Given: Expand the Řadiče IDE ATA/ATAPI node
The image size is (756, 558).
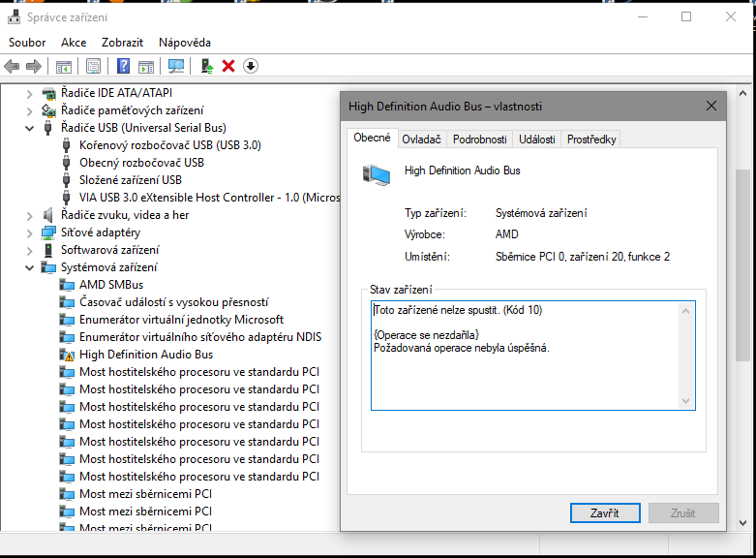Looking at the screenshot, I should [29, 94].
